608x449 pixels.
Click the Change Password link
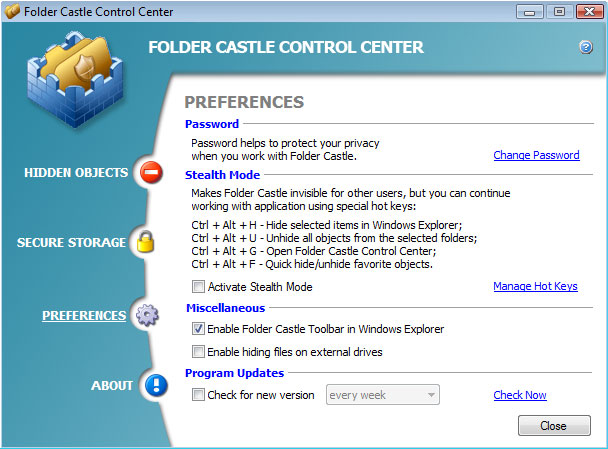click(536, 155)
